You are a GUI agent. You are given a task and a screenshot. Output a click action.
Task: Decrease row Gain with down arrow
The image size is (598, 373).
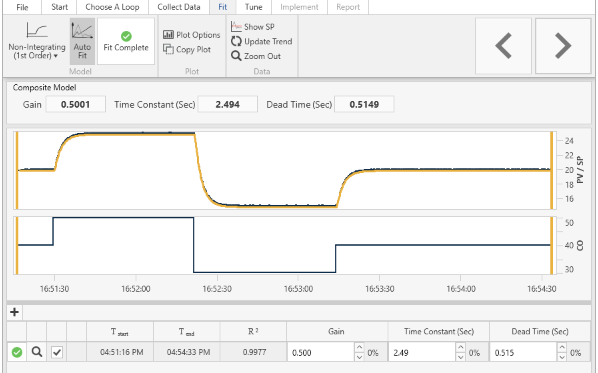359,357
